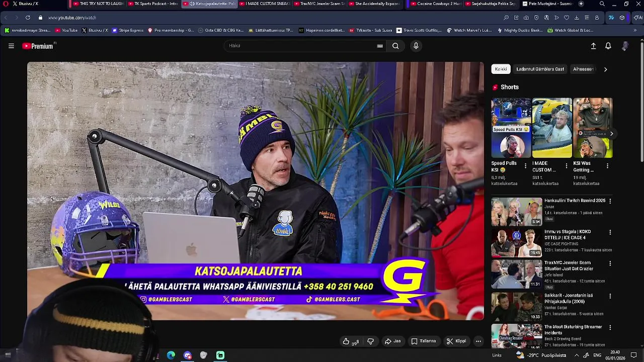Show more filter chips with right chevron

coord(605,69)
